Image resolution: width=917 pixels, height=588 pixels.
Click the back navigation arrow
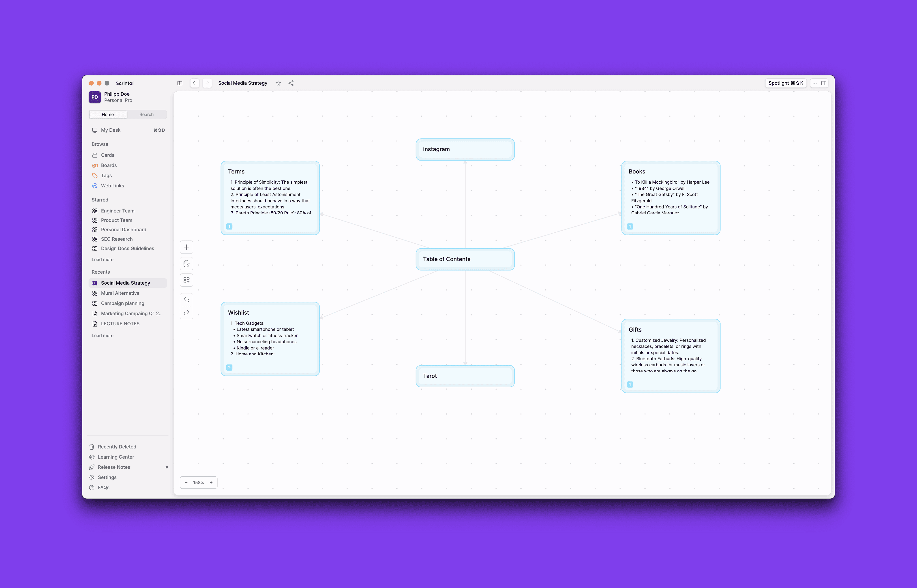click(195, 83)
